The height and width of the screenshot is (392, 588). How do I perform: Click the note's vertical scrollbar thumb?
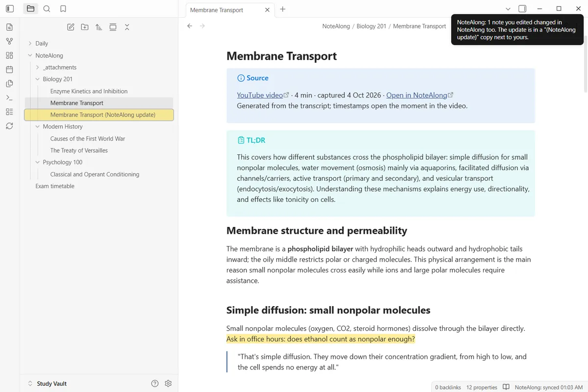tap(585, 64)
